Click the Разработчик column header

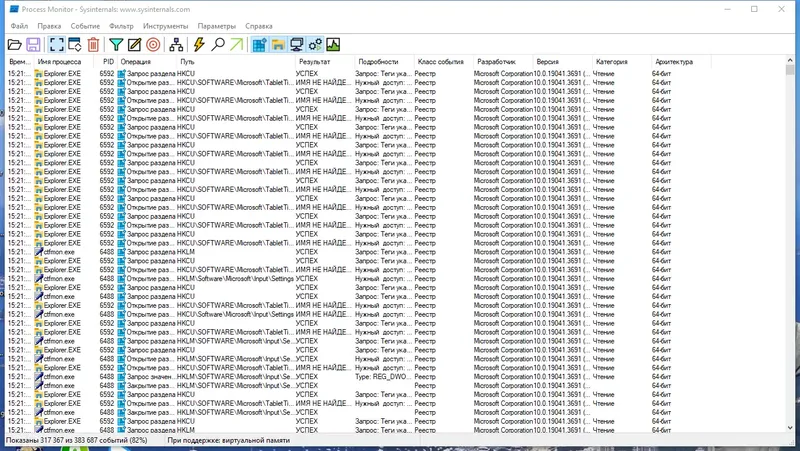[x=503, y=62]
